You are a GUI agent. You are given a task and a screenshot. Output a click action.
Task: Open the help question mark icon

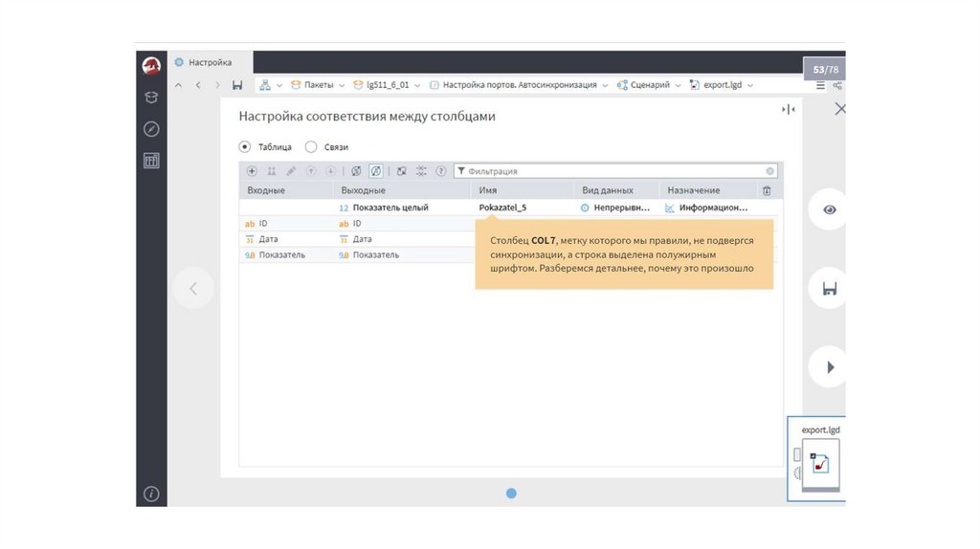click(x=441, y=171)
